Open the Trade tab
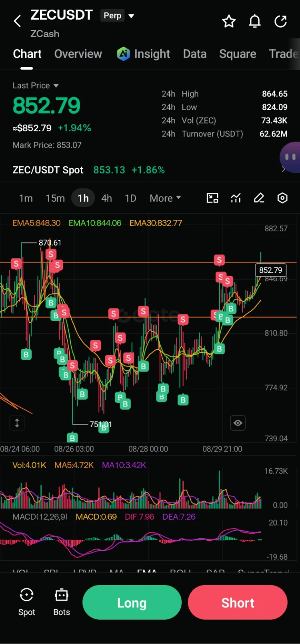 coord(284,54)
